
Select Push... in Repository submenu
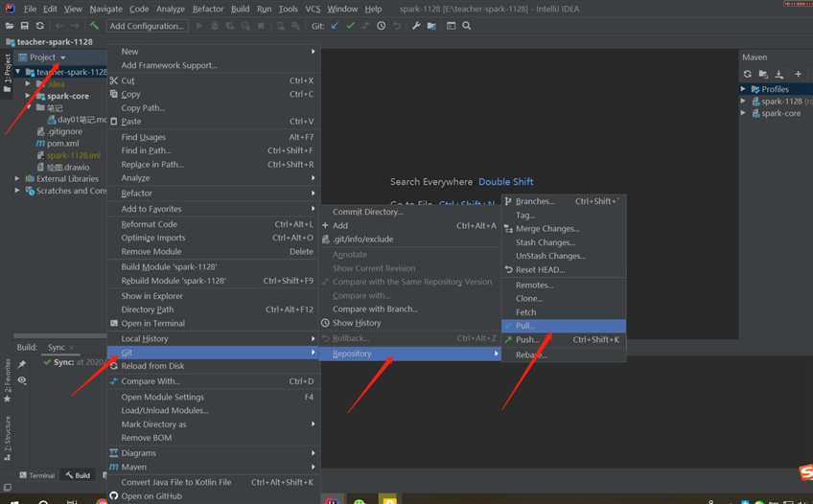pyautogui.click(x=564, y=340)
